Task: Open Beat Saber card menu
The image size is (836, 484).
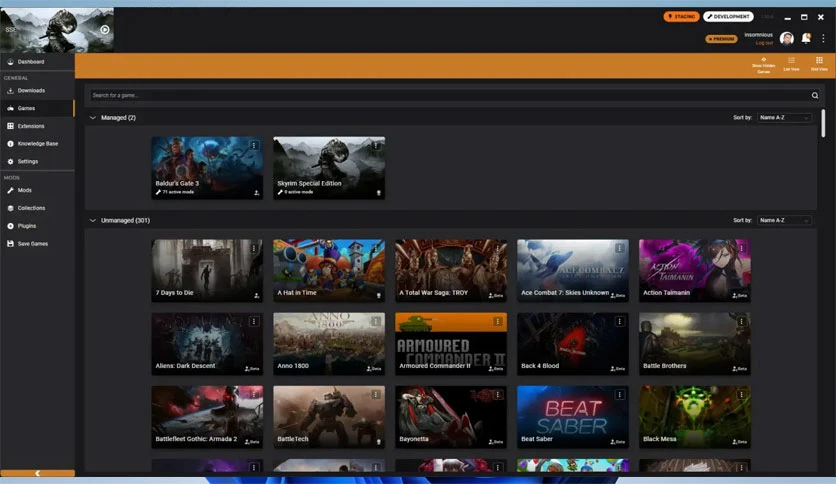Action: click(x=620, y=394)
